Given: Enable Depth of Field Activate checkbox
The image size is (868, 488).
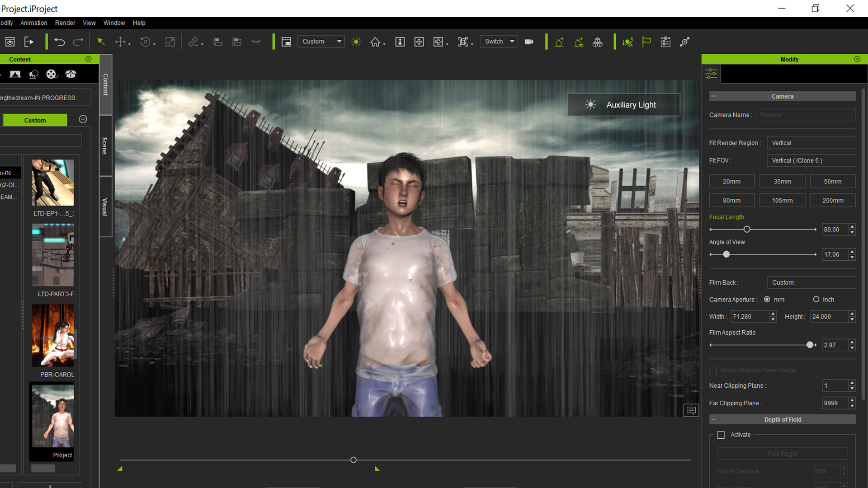Looking at the screenshot, I should click(x=721, y=435).
